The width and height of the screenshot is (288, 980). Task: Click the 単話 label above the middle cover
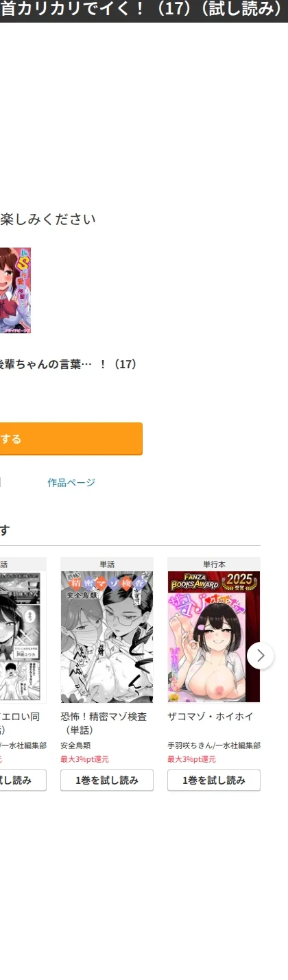point(107,564)
